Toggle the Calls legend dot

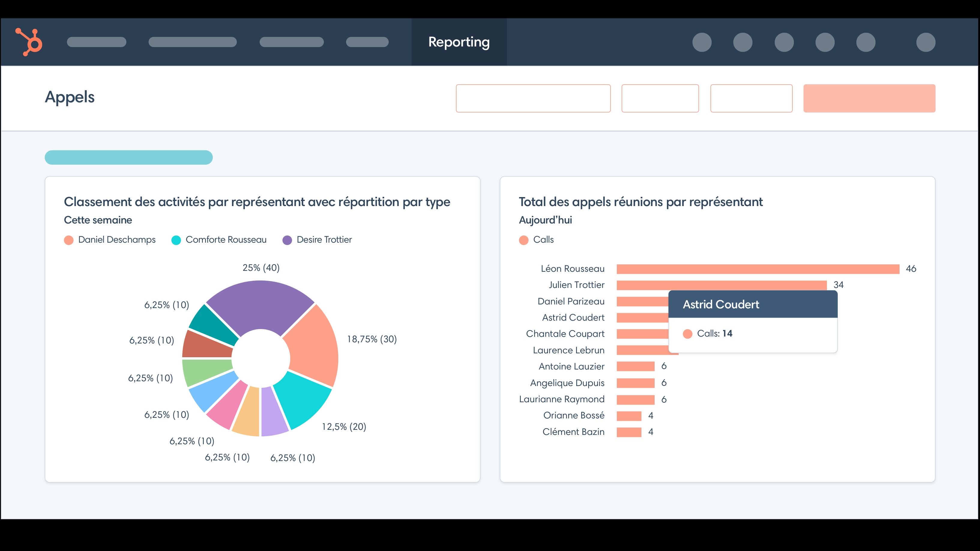523,240
